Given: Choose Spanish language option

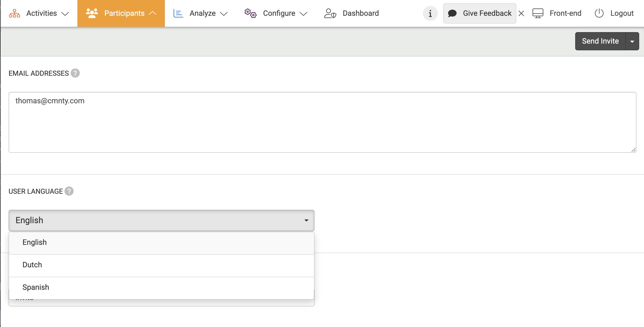Looking at the screenshot, I should pos(36,287).
